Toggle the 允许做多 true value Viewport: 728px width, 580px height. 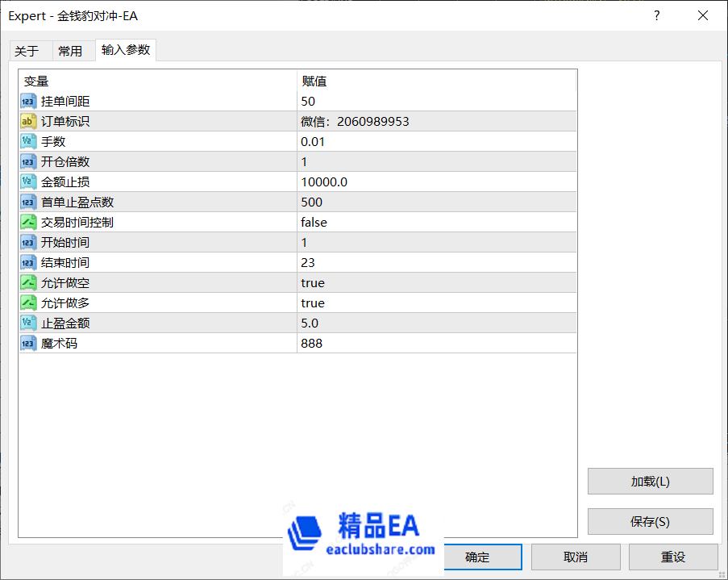(313, 303)
